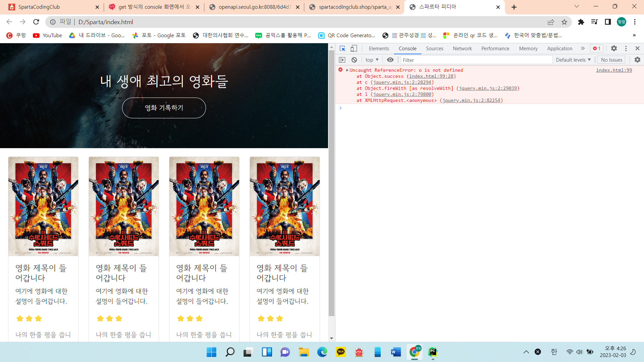The width and height of the screenshot is (644, 362).
Task: Click the fourth movie poster thumbnail
Action: (x=285, y=206)
